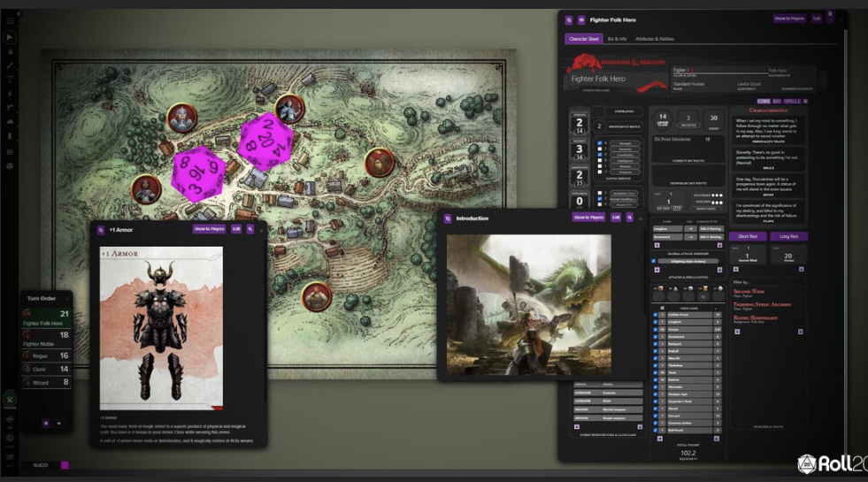Image resolution: width=868 pixels, height=482 pixels.
Task: Toggle the Constitution saving throw checkbox
Action: pyautogui.click(x=600, y=155)
